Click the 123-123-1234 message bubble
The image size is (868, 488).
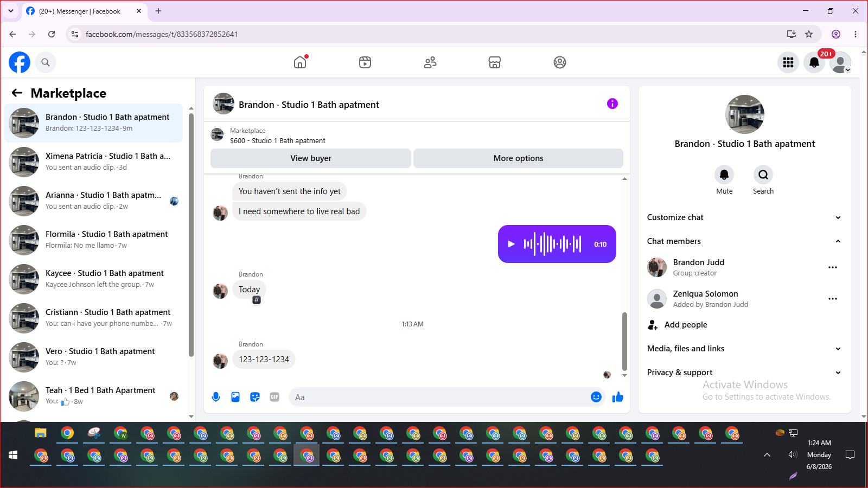(264, 359)
